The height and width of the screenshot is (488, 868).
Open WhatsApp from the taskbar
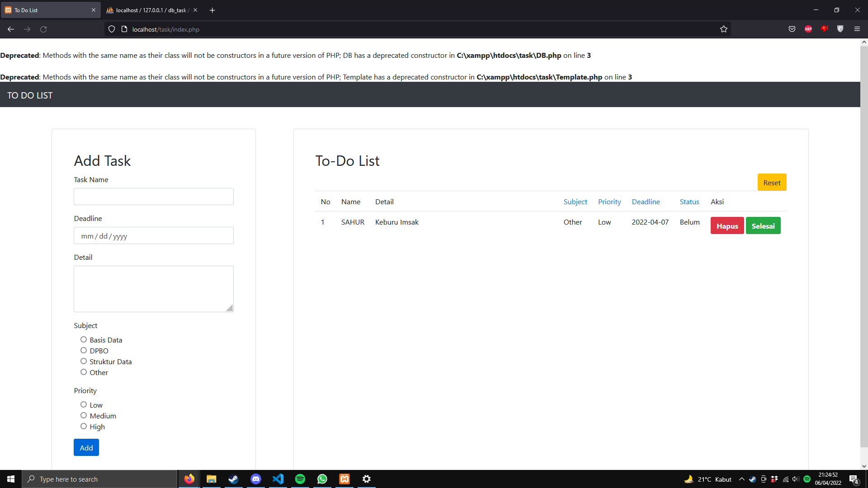tap(322, 479)
